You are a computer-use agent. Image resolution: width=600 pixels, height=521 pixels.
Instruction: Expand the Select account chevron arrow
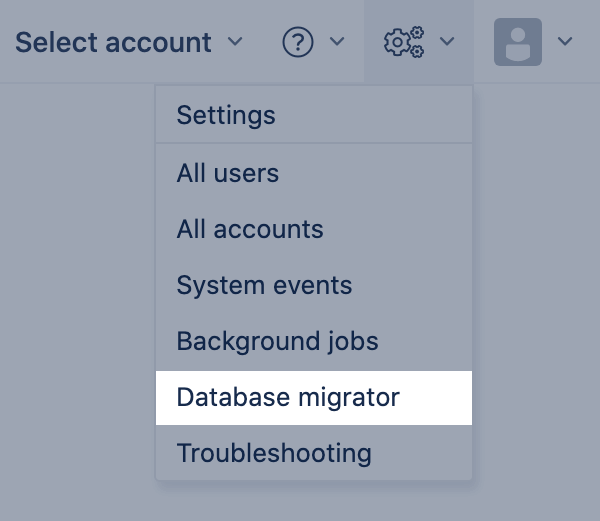[x=236, y=42]
